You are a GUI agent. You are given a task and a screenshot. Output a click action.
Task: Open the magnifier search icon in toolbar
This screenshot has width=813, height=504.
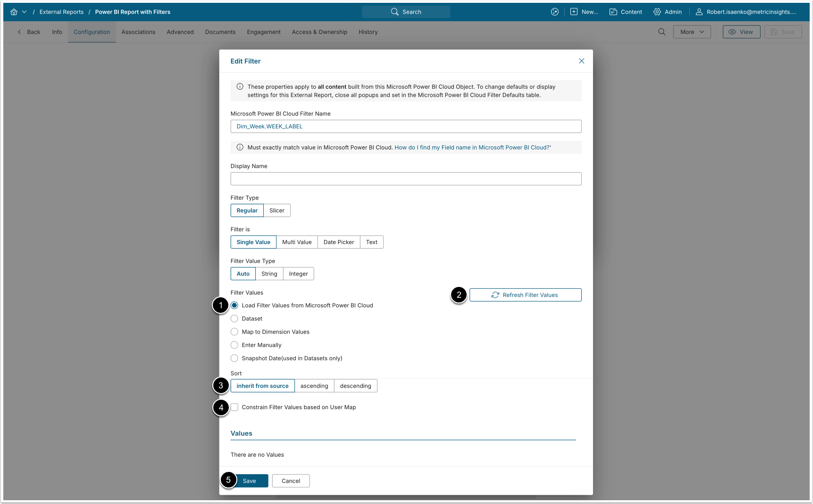coord(662,32)
